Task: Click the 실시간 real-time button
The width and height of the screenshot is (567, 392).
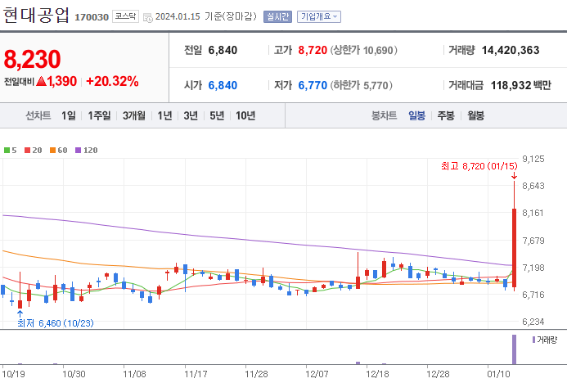Action: pyautogui.click(x=277, y=16)
